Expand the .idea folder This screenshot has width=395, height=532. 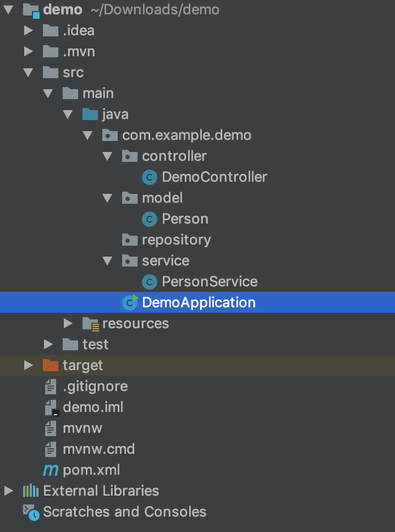tap(28, 30)
